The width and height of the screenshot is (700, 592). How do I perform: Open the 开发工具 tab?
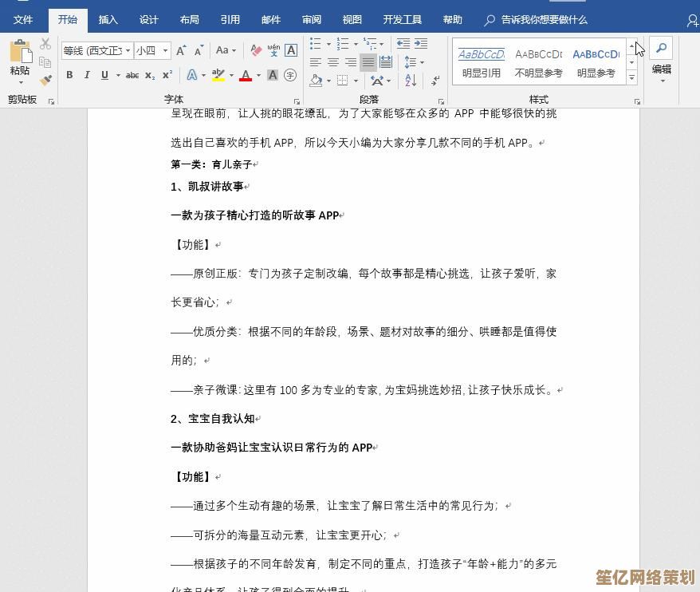403,20
